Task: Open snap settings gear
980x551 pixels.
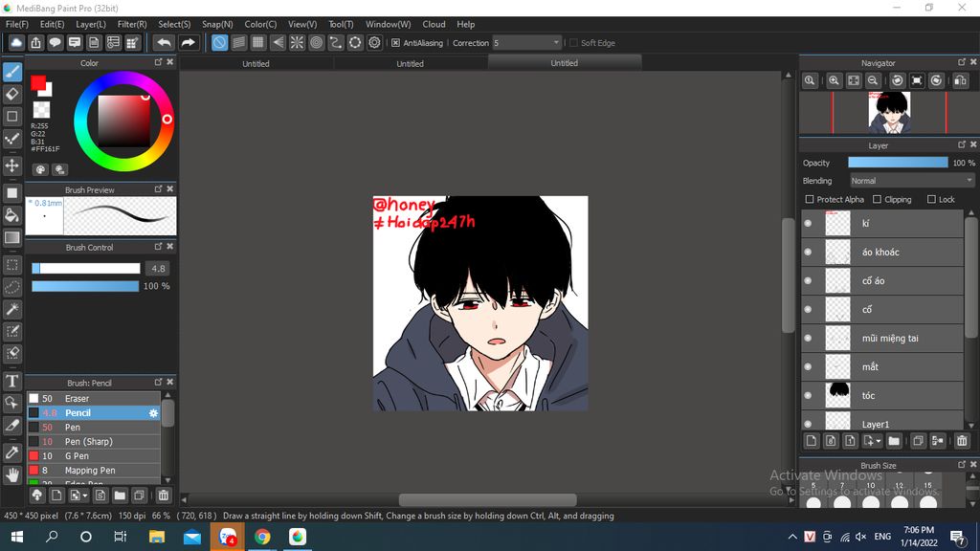Action: [x=374, y=42]
